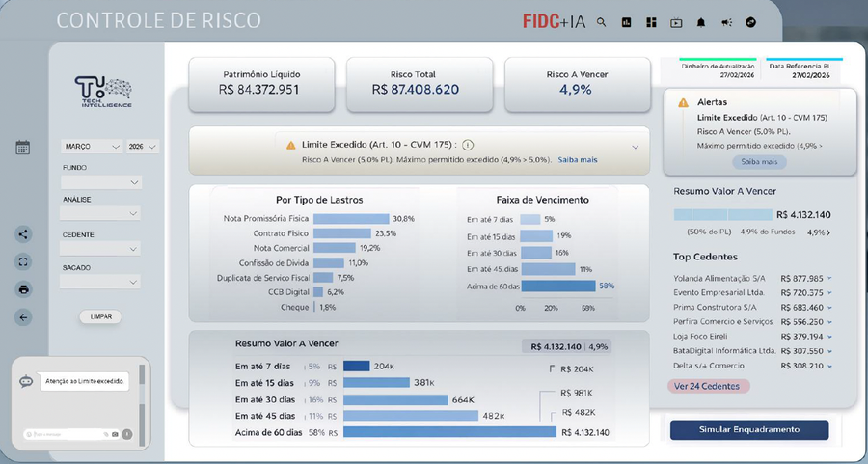Screen dimensions: 868x464
Task: Click the camera icon in chat box
Action: pyautogui.click(x=115, y=435)
